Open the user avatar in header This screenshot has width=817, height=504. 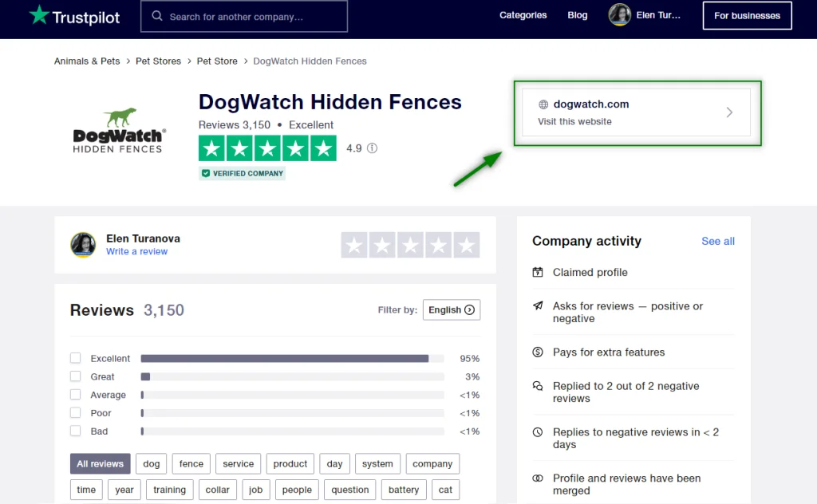point(620,15)
